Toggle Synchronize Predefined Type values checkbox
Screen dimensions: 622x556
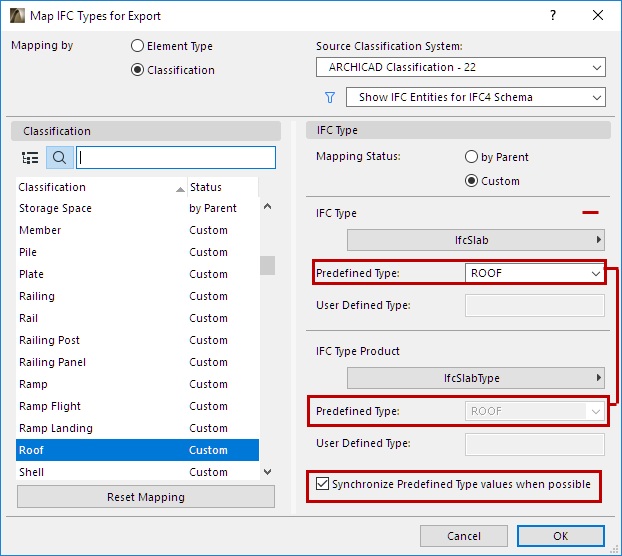click(322, 484)
